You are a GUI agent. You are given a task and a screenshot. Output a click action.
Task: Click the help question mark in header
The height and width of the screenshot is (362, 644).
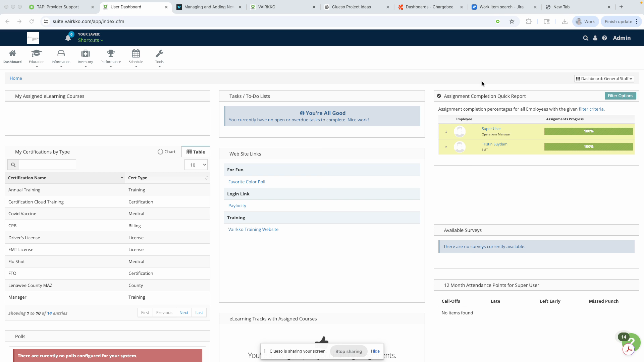click(x=604, y=38)
